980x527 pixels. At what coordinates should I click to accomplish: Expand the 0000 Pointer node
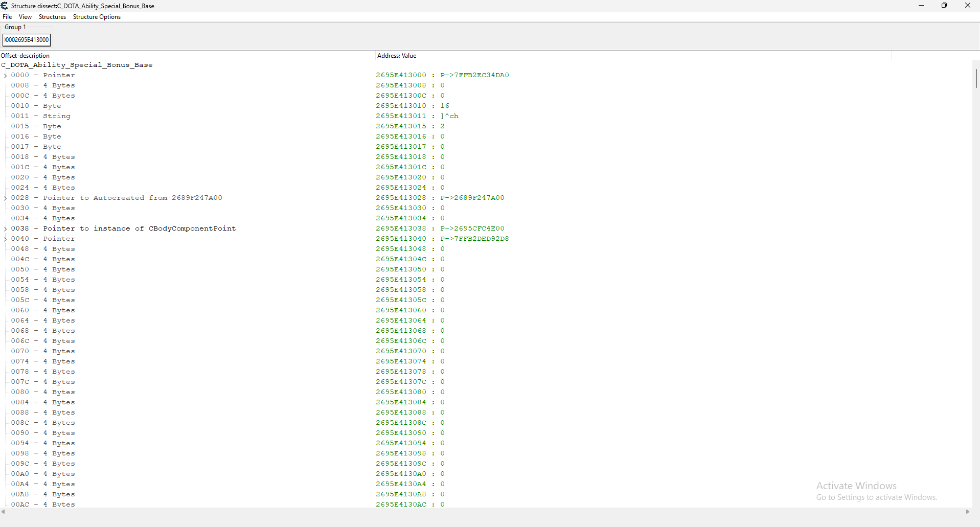(x=6, y=75)
